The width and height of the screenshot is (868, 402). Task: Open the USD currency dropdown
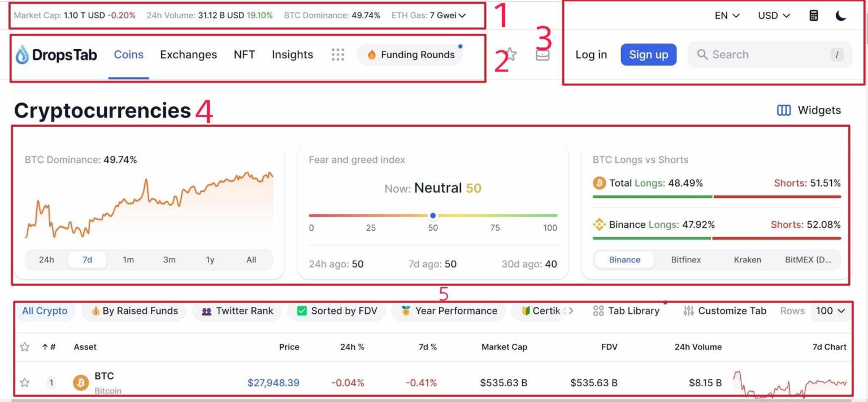click(x=774, y=16)
